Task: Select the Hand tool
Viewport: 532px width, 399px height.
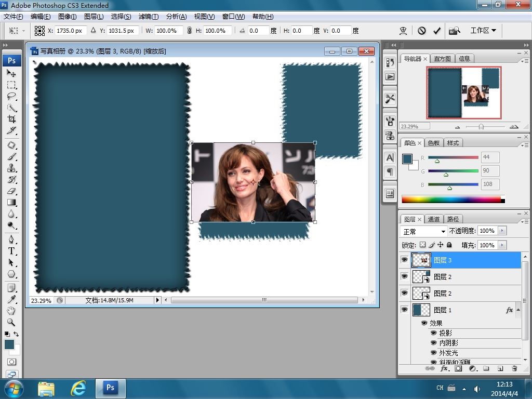Action: point(11,311)
